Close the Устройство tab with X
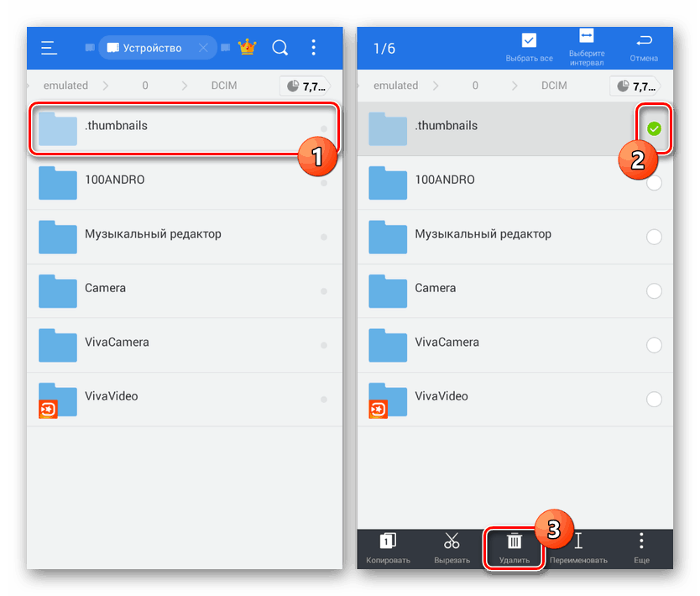This screenshot has width=700, height=596. point(203,48)
